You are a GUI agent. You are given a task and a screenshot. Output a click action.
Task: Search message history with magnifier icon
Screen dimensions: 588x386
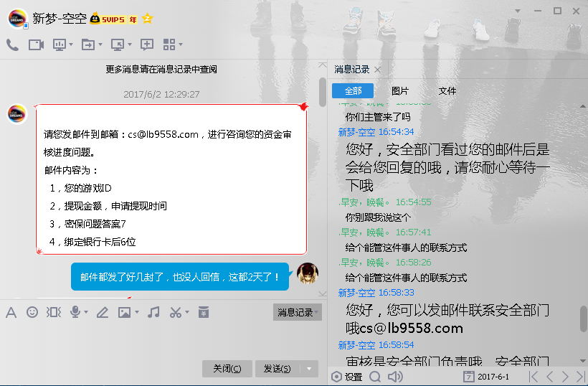tap(374, 377)
